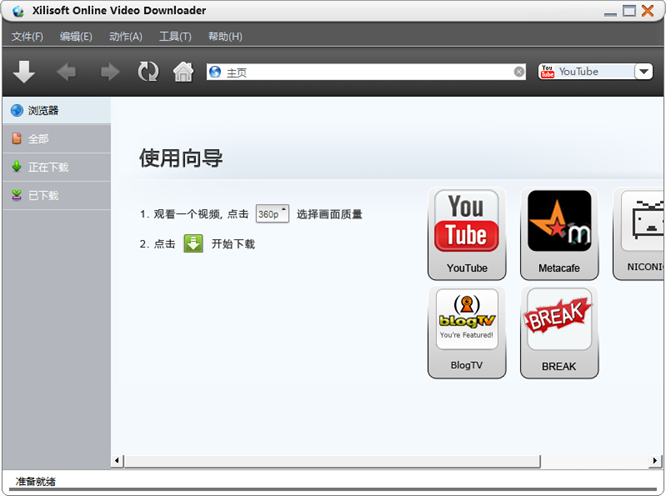Click the horizontal scrollbar right arrow
The width and height of the screenshot is (666, 496).
coord(655,461)
